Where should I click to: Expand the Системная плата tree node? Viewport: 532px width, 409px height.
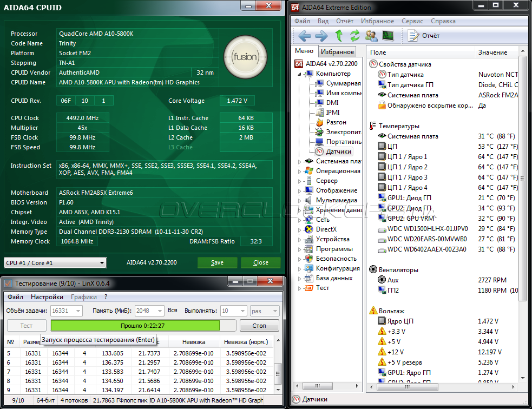299,162
